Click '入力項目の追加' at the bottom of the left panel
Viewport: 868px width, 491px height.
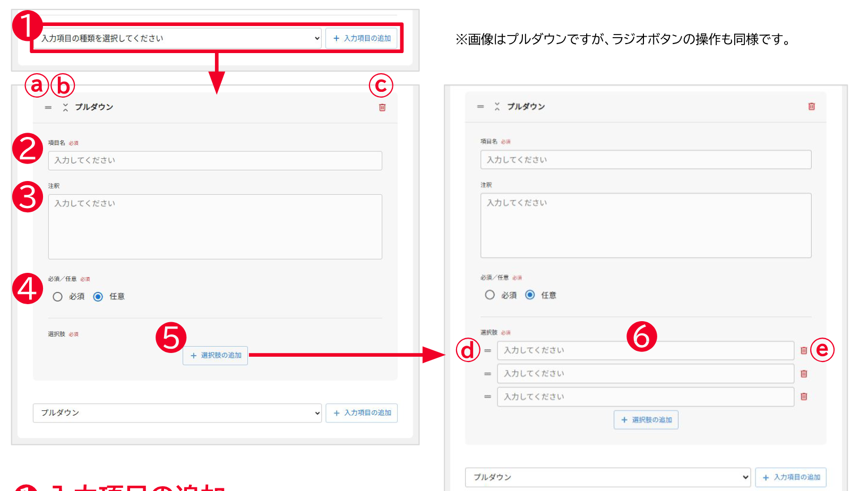(x=362, y=413)
